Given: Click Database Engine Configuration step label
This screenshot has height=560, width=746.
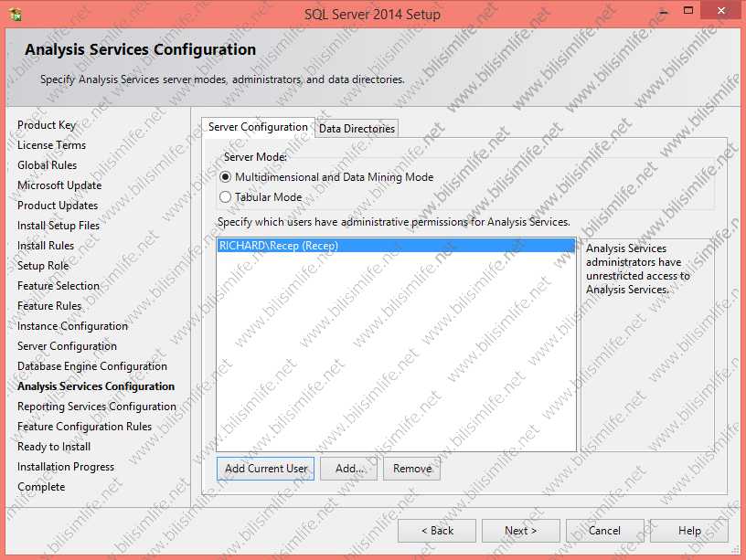Looking at the screenshot, I should click(x=92, y=366).
